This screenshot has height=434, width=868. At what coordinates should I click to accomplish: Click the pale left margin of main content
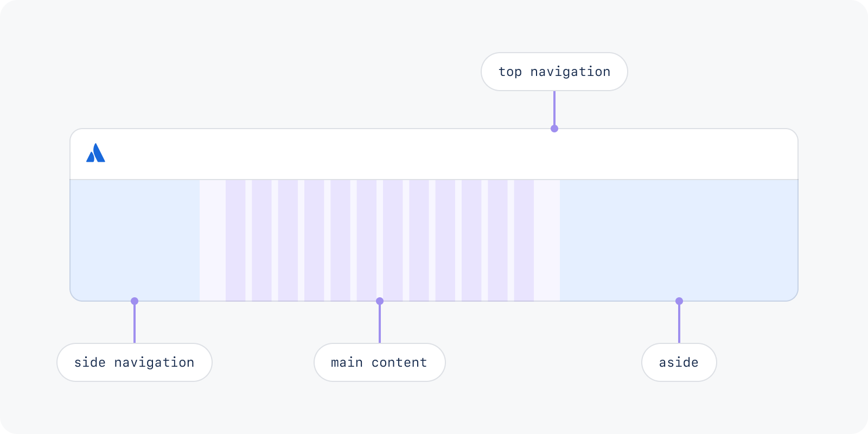(x=213, y=240)
